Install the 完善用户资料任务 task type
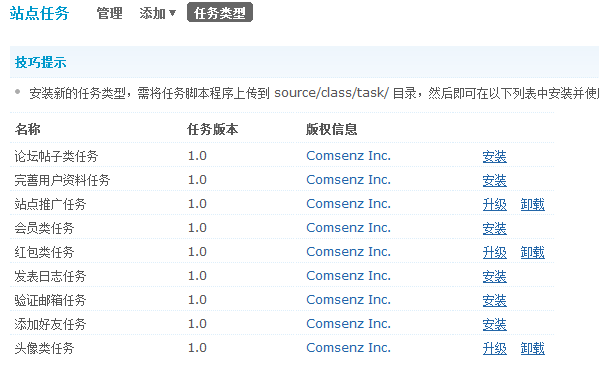 pos(494,180)
